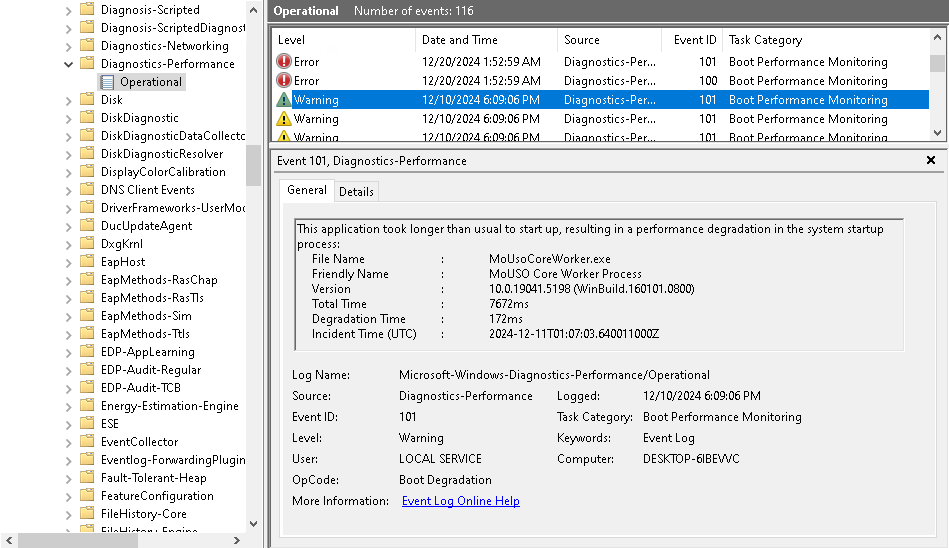Screen dimensions: 949x548
Task: Click the EventCollector folder icon
Action: [x=87, y=441]
